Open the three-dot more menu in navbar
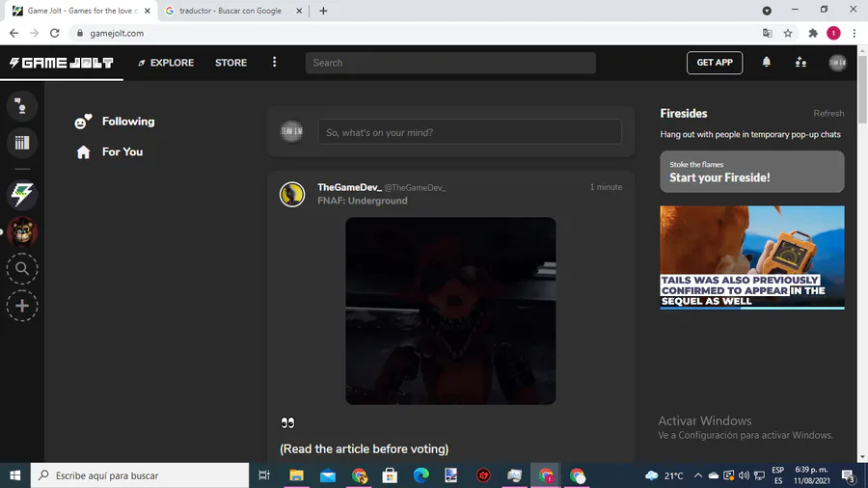This screenshot has height=488, width=868. coord(274,62)
